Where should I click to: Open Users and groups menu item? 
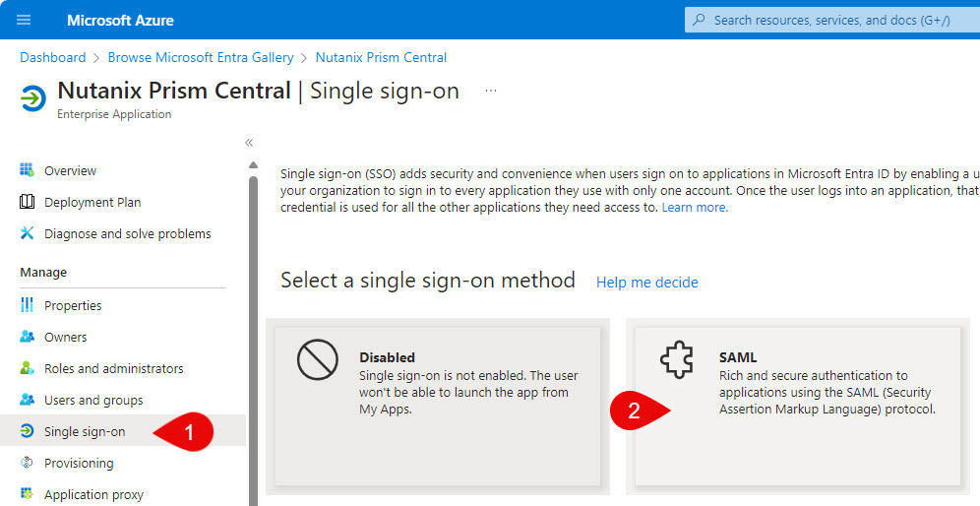coord(93,401)
